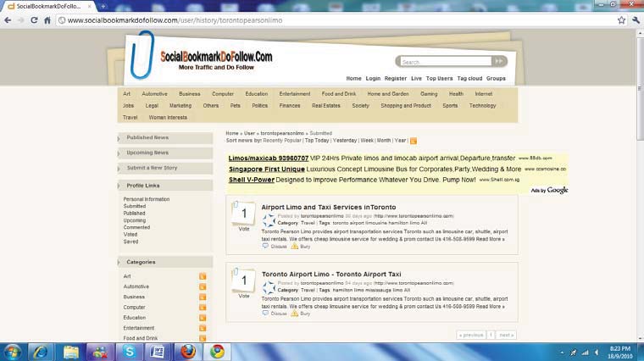The height and width of the screenshot is (361, 644).
Task: Click the orange RSS icon after Year sort
Action: click(x=414, y=141)
